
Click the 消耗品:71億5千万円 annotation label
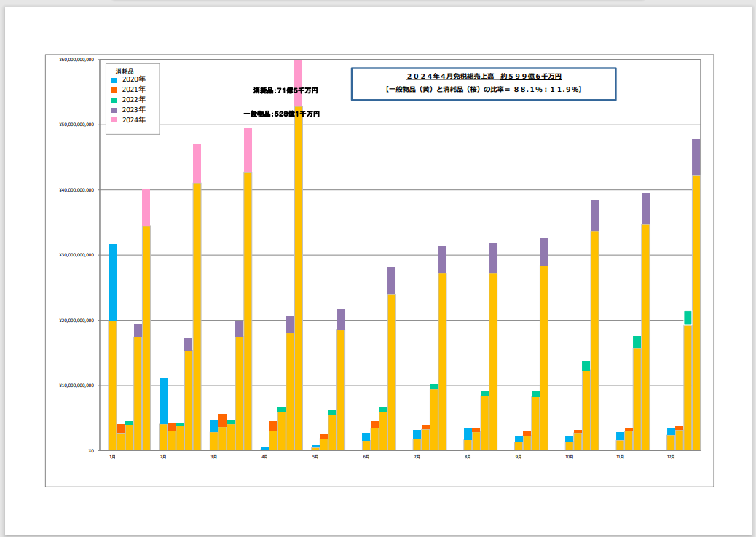pos(286,90)
